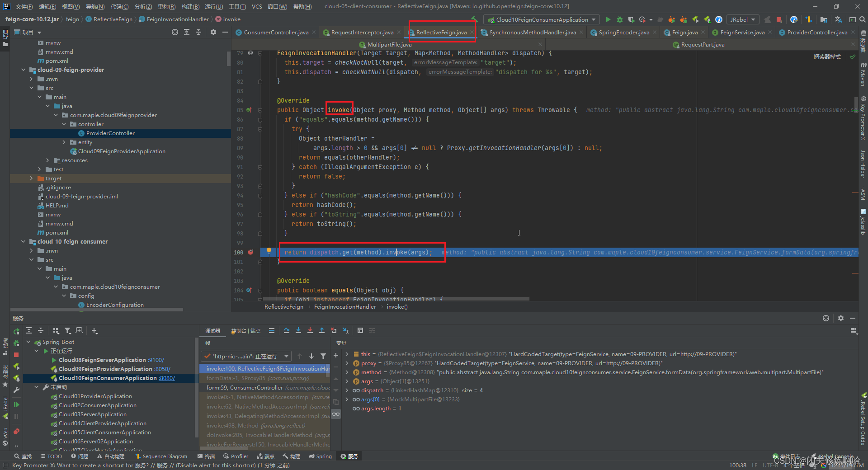Screen dimensions: 868x470
Task: Show execution point icon in debugger
Action: (x=272, y=331)
